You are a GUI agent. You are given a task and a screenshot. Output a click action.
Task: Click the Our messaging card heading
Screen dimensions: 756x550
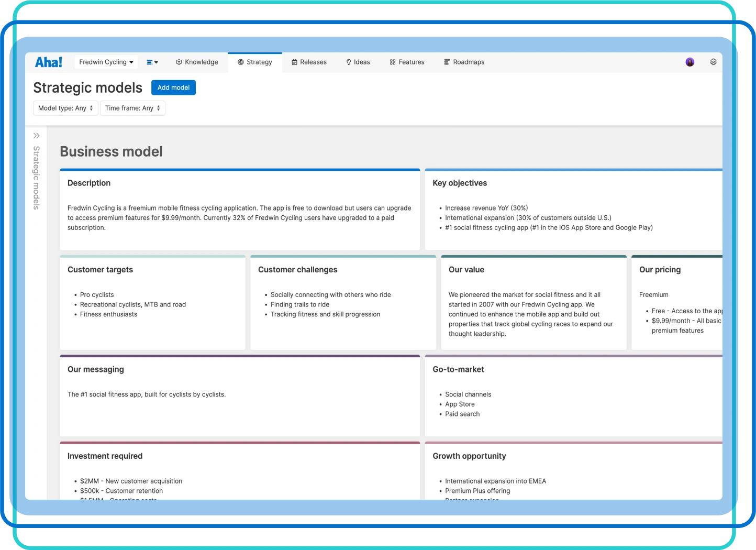(96, 369)
